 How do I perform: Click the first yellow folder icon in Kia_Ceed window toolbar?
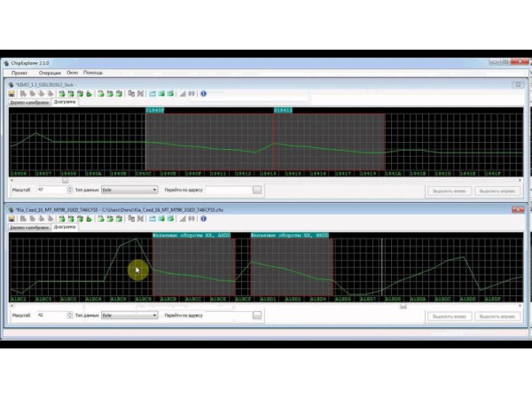(12, 218)
